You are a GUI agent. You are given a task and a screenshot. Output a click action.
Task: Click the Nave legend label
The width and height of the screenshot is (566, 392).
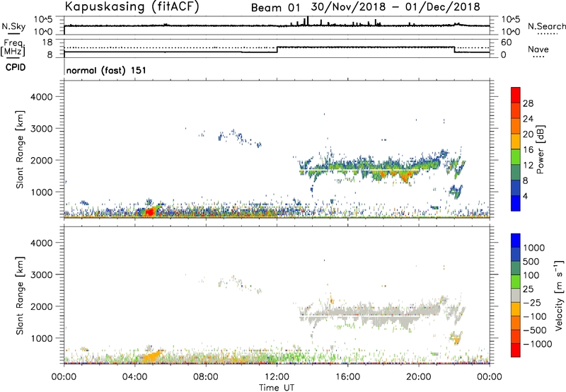(538, 49)
